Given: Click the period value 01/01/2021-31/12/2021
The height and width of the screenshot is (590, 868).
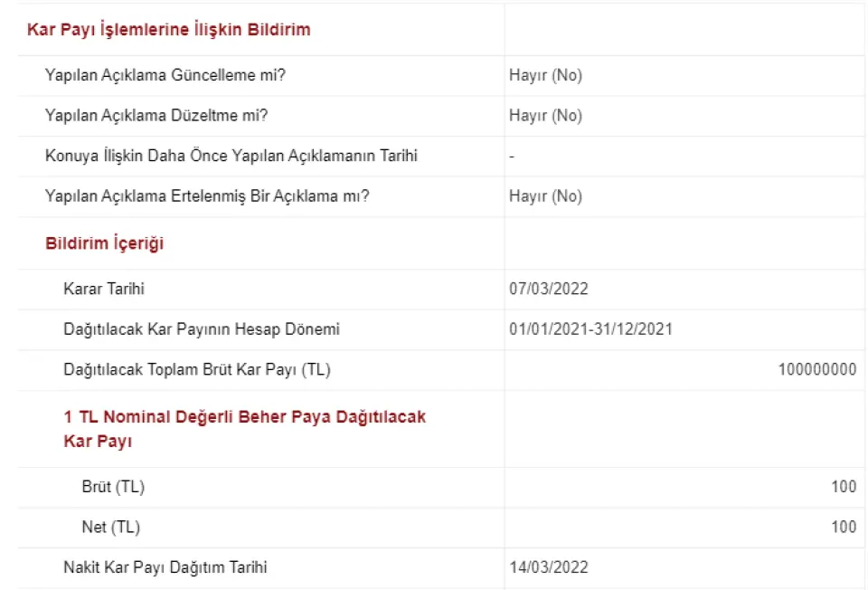Looking at the screenshot, I should click(x=590, y=329).
